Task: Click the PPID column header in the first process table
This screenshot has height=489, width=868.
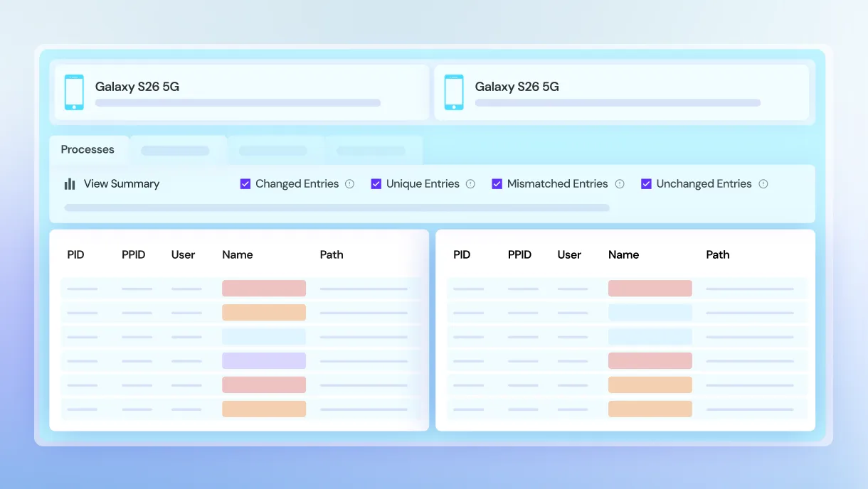Action: (134, 254)
